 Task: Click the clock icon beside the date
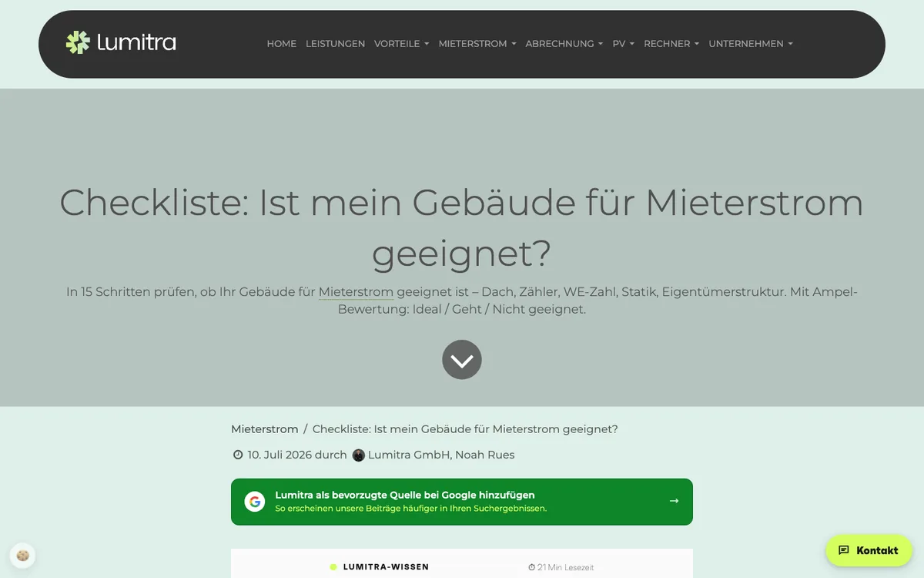[x=238, y=455]
